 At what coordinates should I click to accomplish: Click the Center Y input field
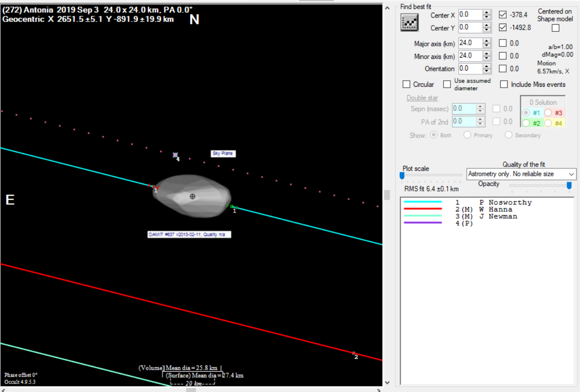click(x=470, y=27)
